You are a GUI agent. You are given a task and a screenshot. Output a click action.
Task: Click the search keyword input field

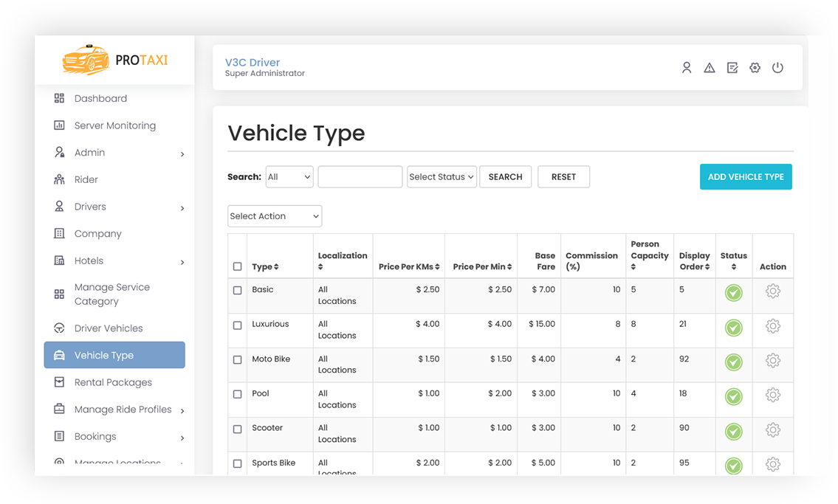360,176
